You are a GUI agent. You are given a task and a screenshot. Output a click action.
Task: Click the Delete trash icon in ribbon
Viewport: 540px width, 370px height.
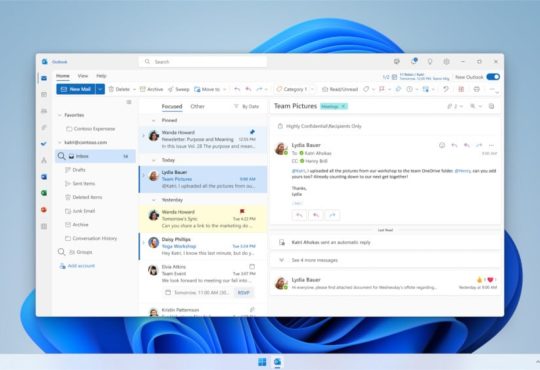pyautogui.click(x=111, y=89)
